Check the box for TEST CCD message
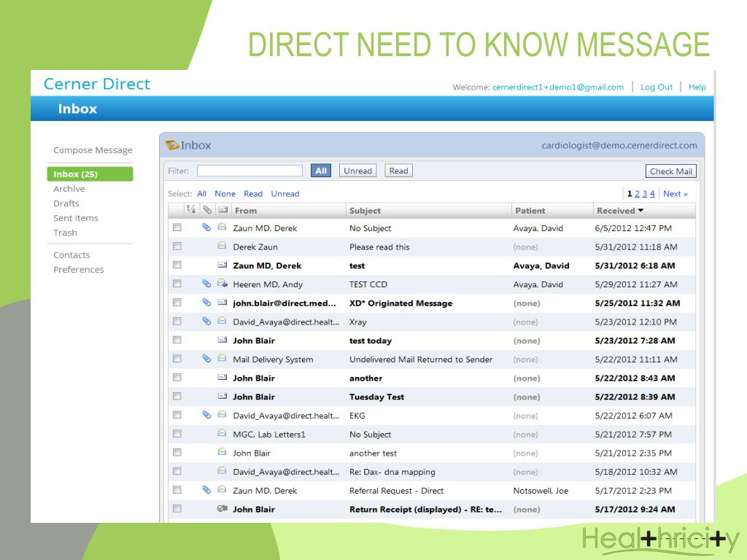Viewport: 747px width, 560px height. tap(177, 284)
